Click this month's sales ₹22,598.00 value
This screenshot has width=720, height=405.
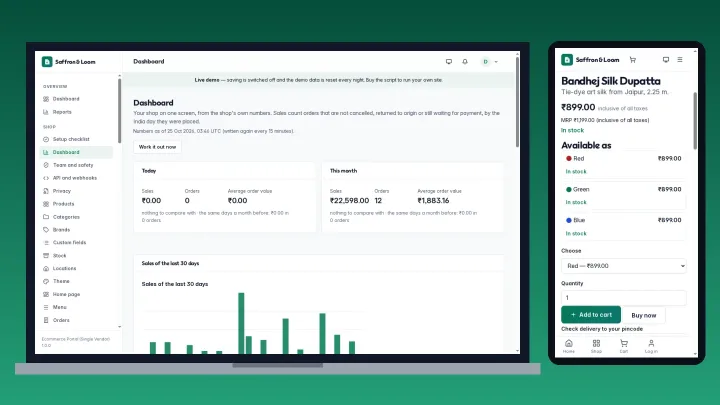349,201
